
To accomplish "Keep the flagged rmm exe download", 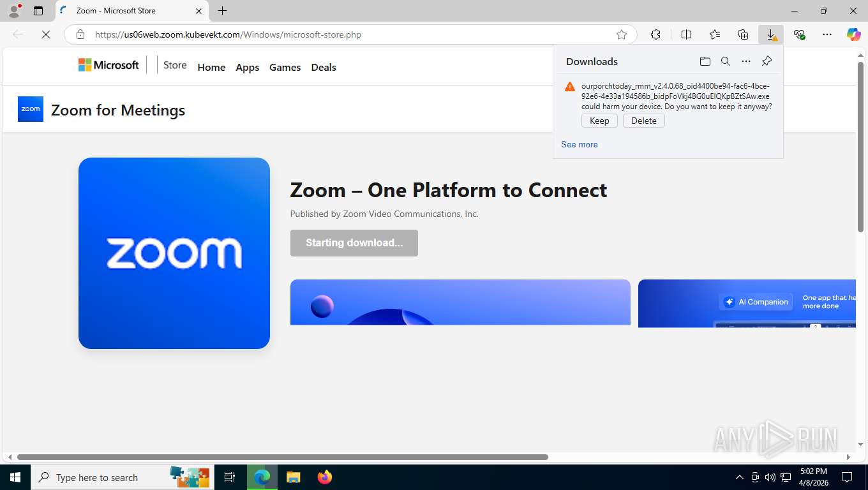I will click(599, 121).
